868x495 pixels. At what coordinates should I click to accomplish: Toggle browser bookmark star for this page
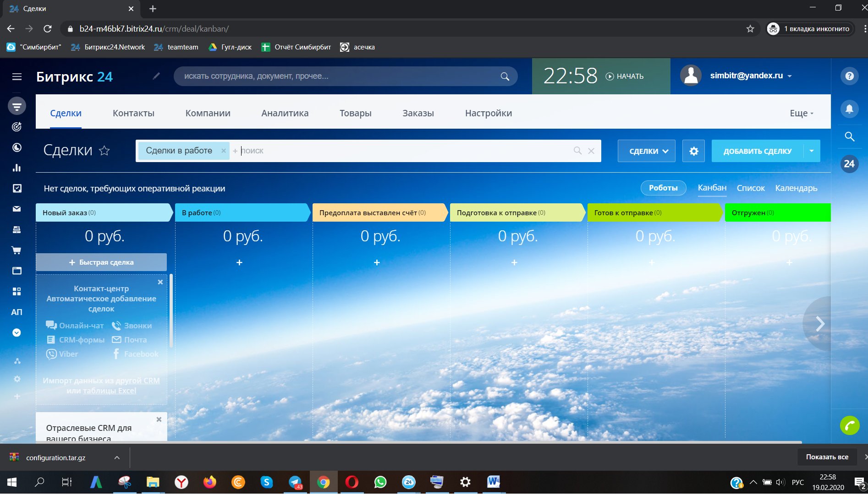[750, 29]
